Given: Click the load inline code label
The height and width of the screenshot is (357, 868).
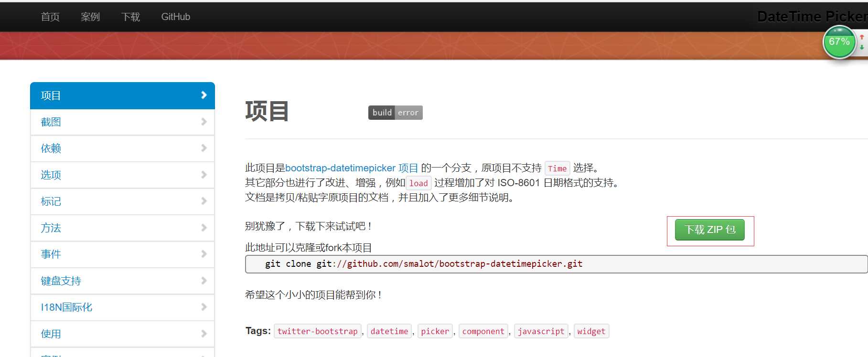Looking at the screenshot, I should 418,183.
